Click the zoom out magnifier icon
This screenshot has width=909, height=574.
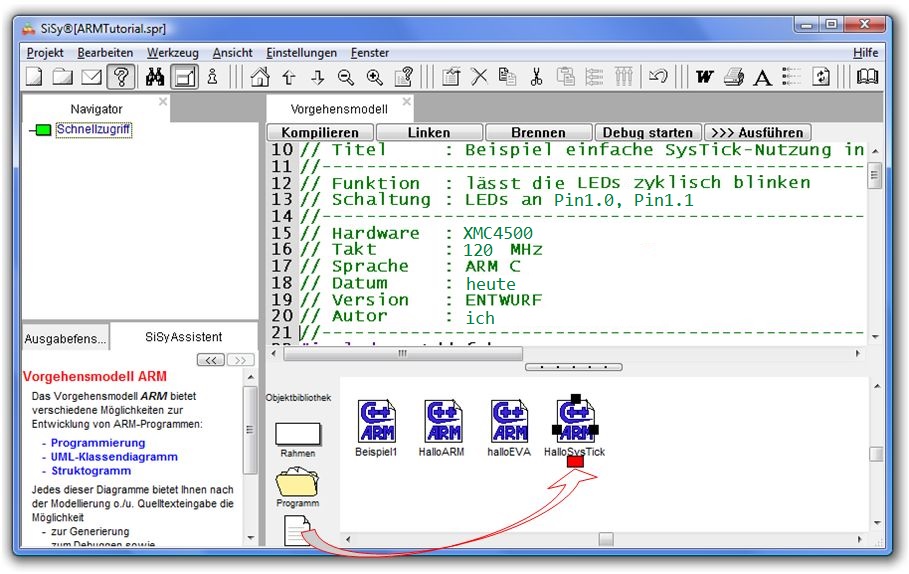[x=346, y=77]
